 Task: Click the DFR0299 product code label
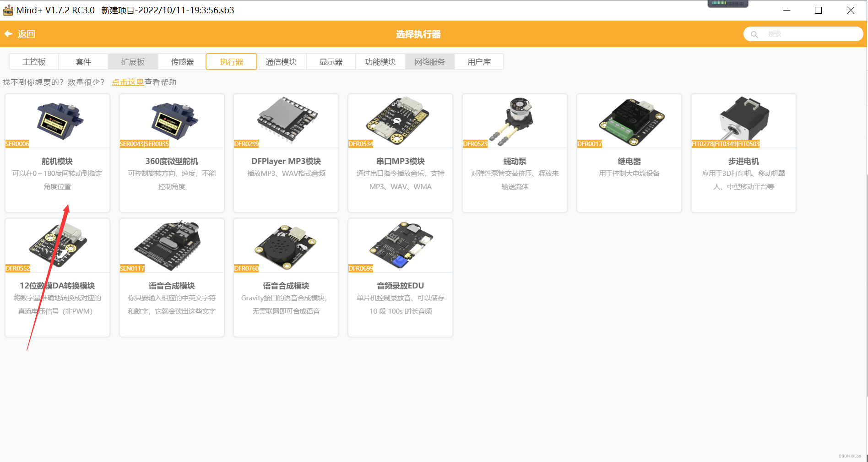coord(246,144)
